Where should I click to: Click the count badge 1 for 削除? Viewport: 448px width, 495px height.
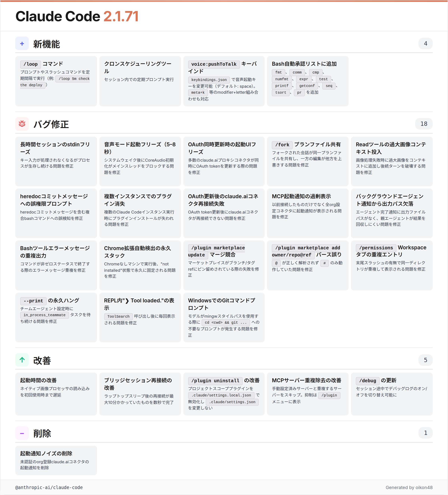coord(425,433)
